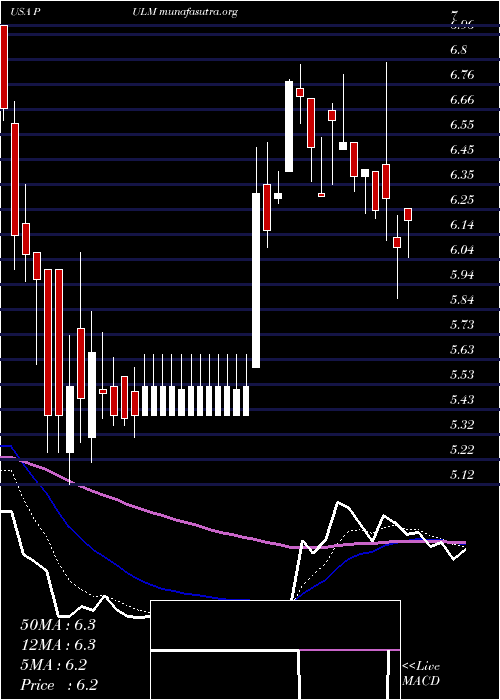This screenshot has height=700, width=500.
Task: Select the 5.73 price axis label
Action: pyautogui.click(x=462, y=325)
